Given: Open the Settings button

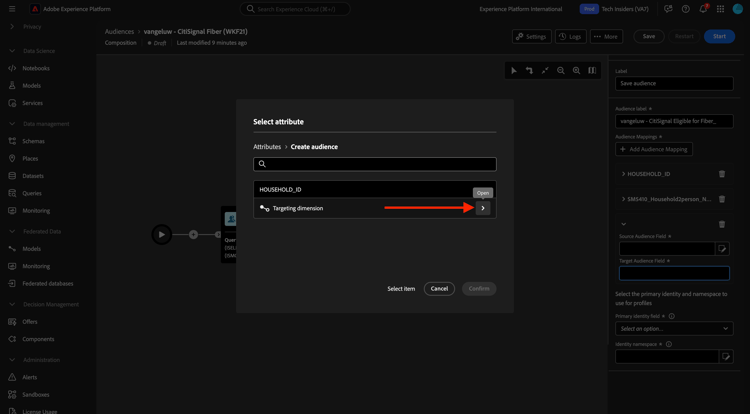Looking at the screenshot, I should click(x=531, y=36).
